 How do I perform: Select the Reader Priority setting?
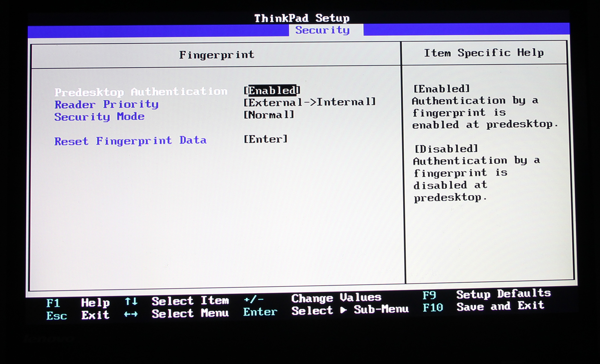point(106,104)
